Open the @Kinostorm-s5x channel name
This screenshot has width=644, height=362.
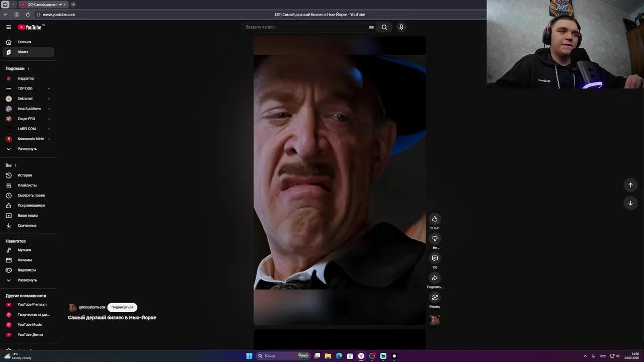coord(92,307)
